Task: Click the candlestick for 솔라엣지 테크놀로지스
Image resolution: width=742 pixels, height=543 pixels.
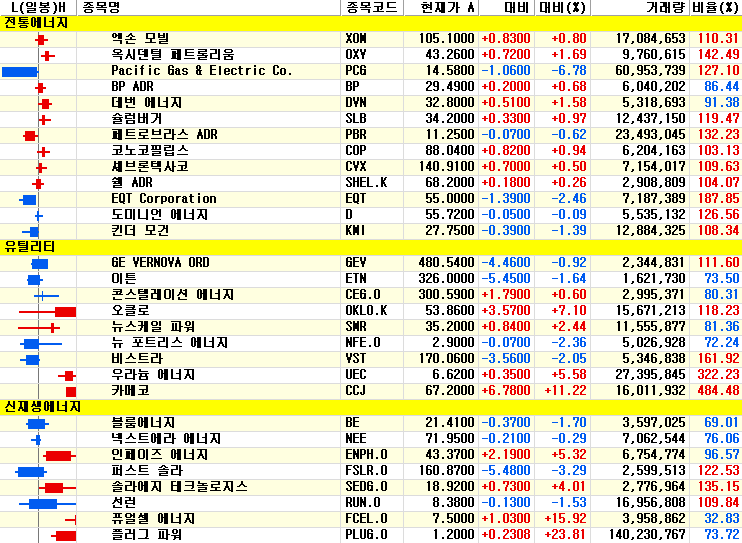Action: coord(57,488)
